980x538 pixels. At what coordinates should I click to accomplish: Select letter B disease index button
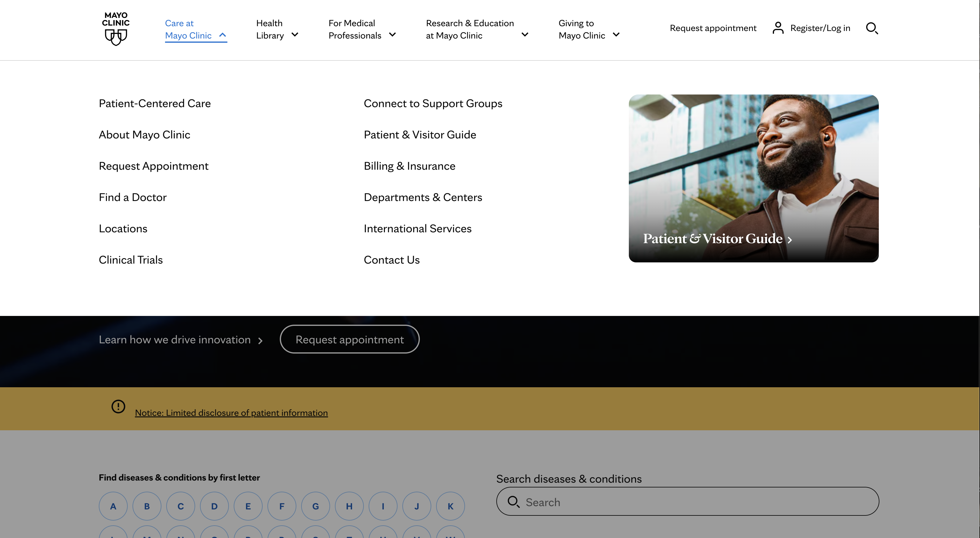click(x=147, y=506)
